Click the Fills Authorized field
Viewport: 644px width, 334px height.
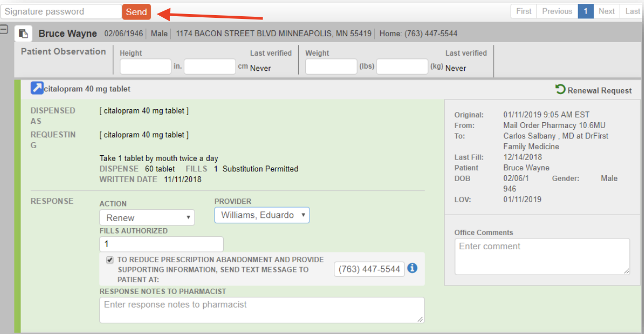click(x=162, y=244)
